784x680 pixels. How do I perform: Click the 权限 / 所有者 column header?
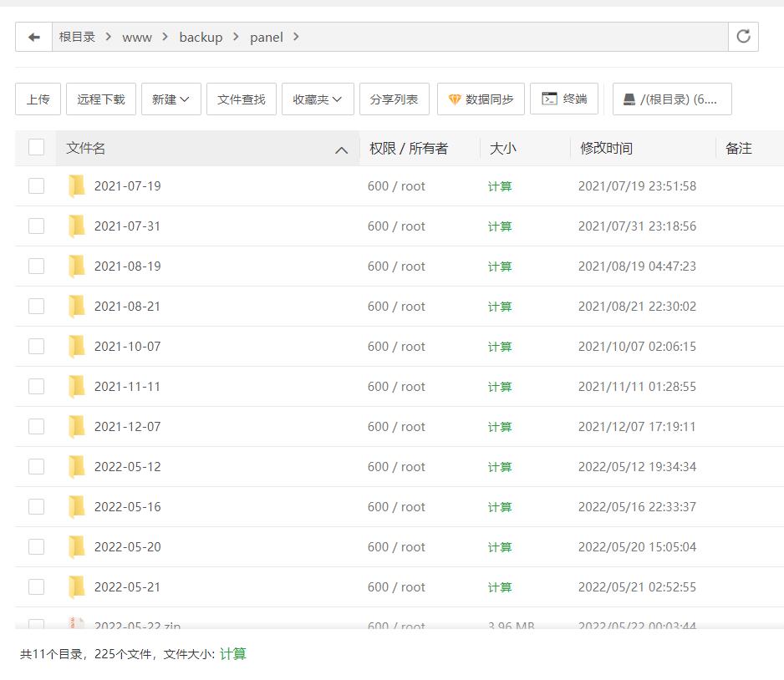click(x=409, y=149)
